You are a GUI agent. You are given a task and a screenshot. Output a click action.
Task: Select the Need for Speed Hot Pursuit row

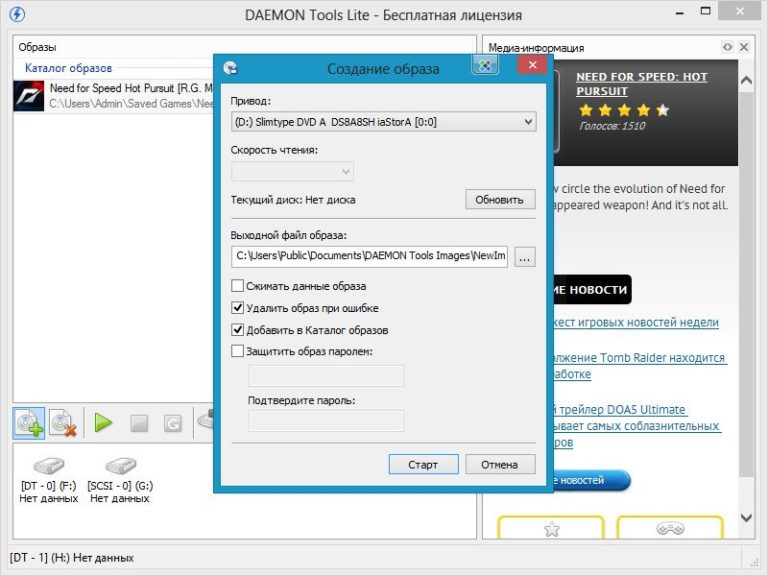pyautogui.click(x=114, y=96)
